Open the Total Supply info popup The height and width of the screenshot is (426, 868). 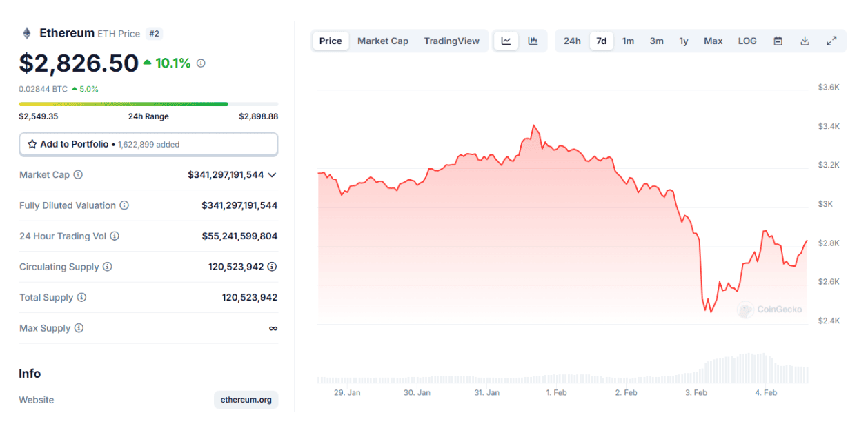click(82, 297)
